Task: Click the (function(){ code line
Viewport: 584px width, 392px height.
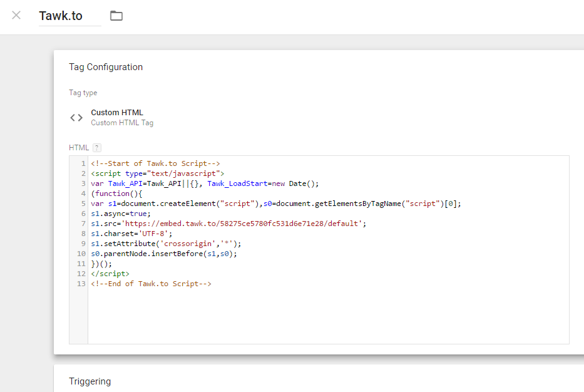Action: coord(116,193)
